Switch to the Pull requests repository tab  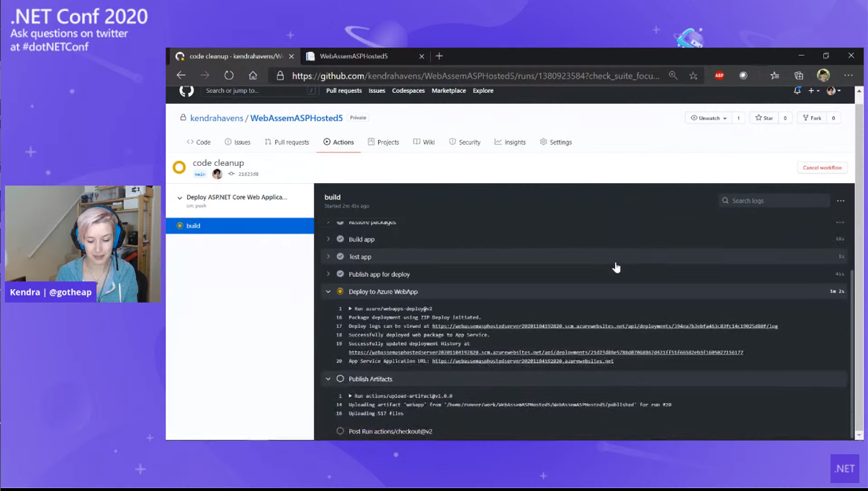287,143
